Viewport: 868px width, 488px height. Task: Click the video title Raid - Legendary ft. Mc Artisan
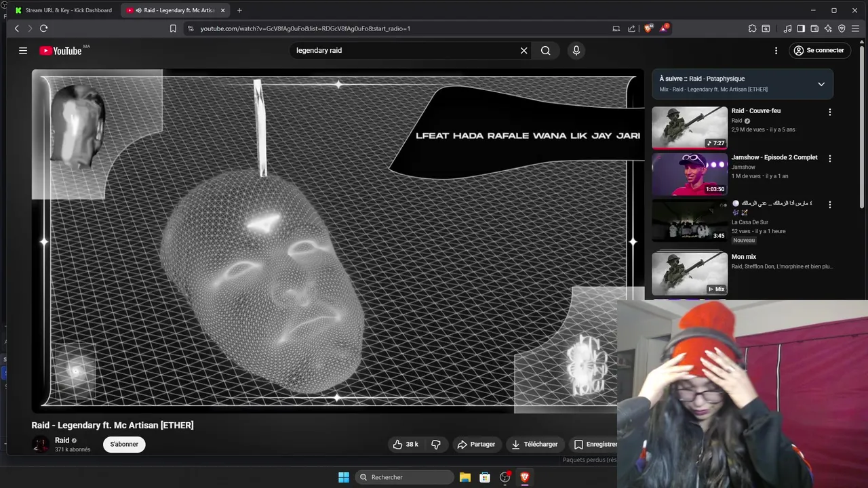pos(113,425)
